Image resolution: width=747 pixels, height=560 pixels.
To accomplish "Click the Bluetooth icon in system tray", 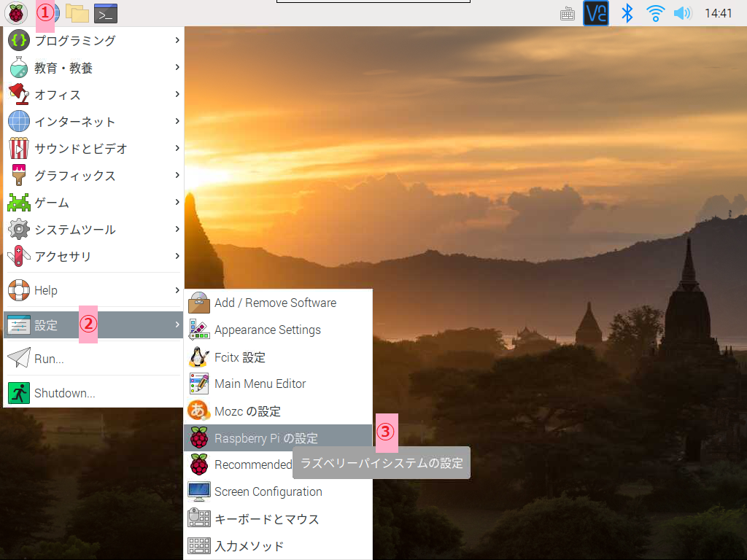I will tap(626, 13).
